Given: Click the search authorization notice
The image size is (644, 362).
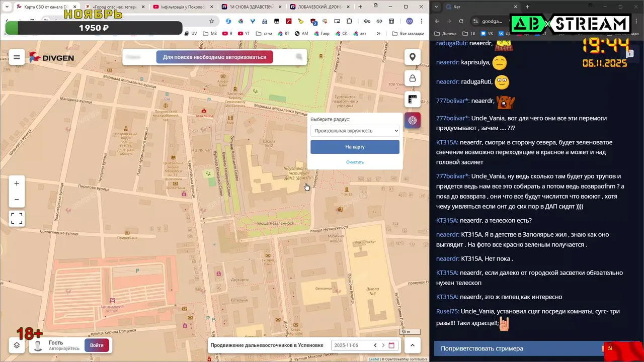Looking at the screenshot, I should coord(214,57).
